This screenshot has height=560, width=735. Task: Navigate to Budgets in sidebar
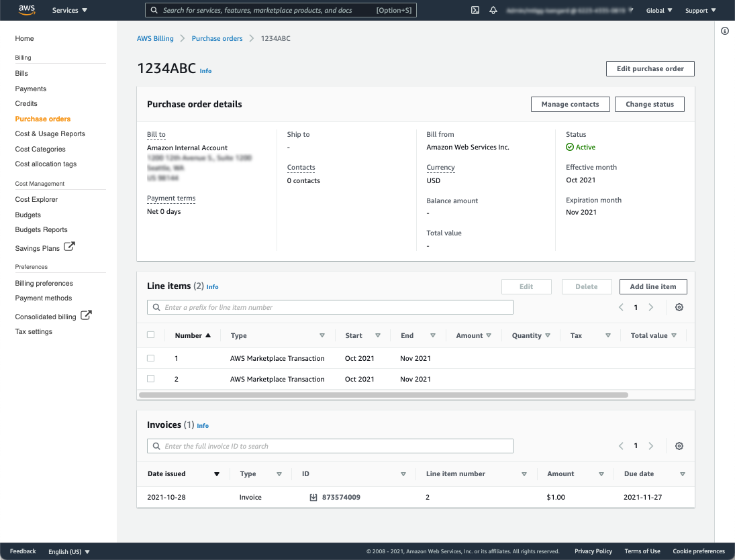28,215
